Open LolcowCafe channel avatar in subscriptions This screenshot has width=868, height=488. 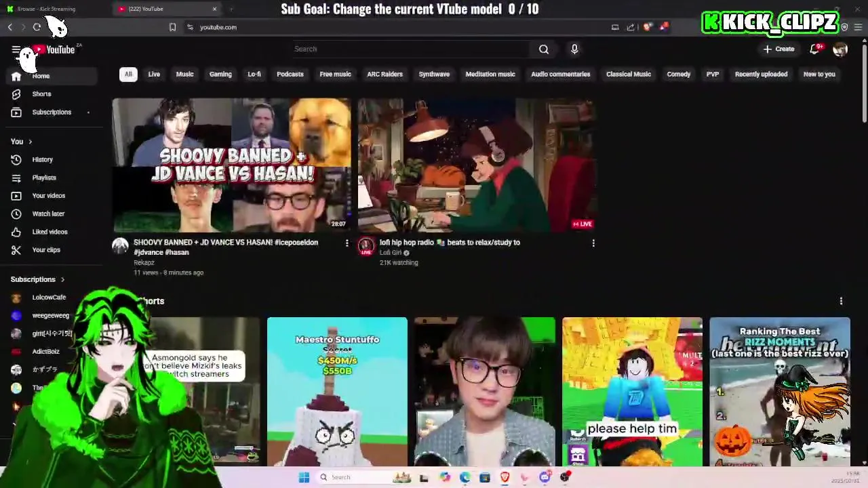click(x=16, y=298)
